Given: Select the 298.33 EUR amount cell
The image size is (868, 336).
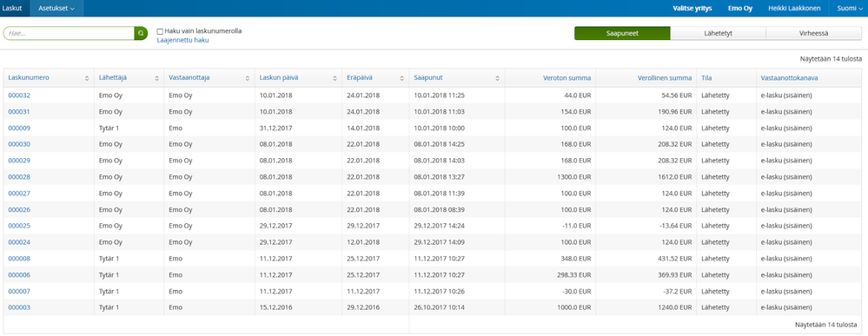Looking at the screenshot, I should [575, 274].
